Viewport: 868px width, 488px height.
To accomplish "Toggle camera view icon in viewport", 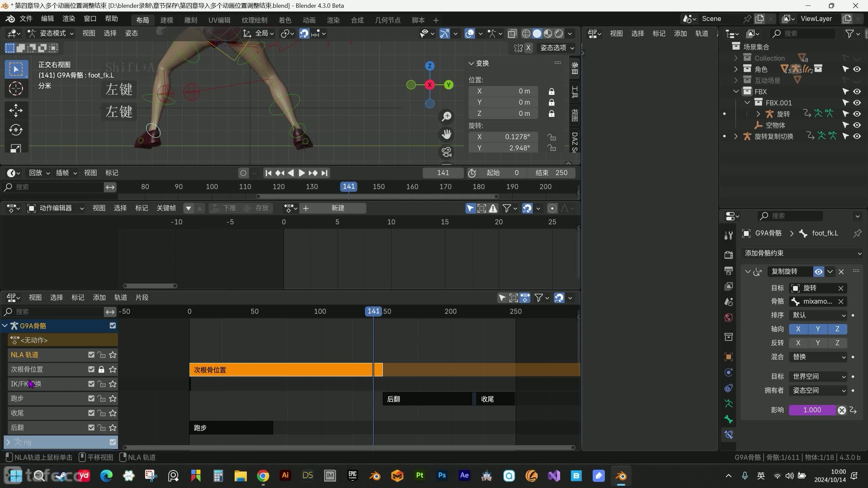I will (447, 152).
